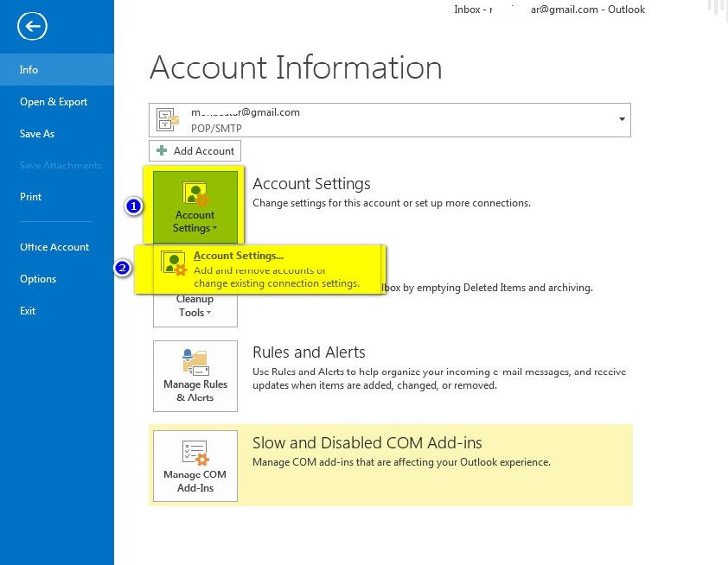728x565 pixels.
Task: Click the Rules and Alerts heading
Action: click(309, 352)
